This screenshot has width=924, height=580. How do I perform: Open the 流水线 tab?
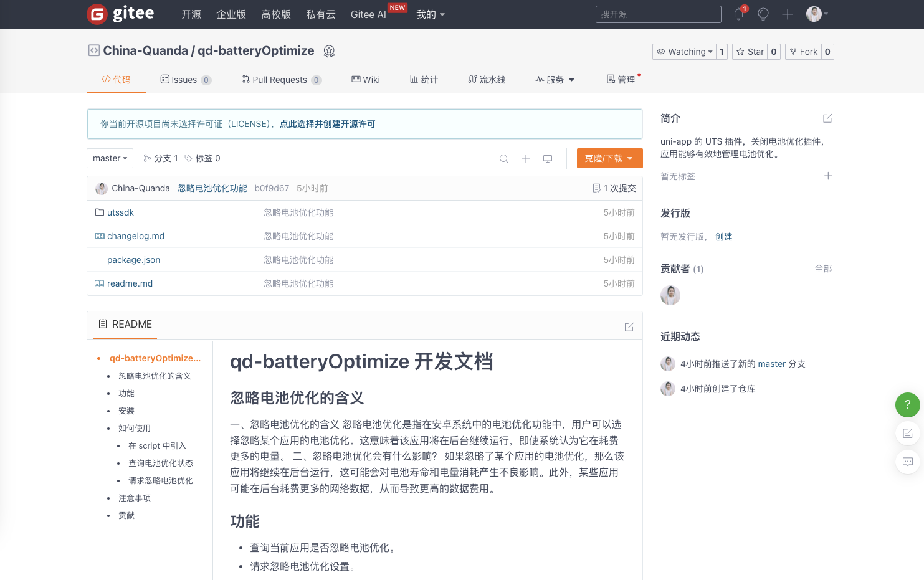click(x=487, y=80)
